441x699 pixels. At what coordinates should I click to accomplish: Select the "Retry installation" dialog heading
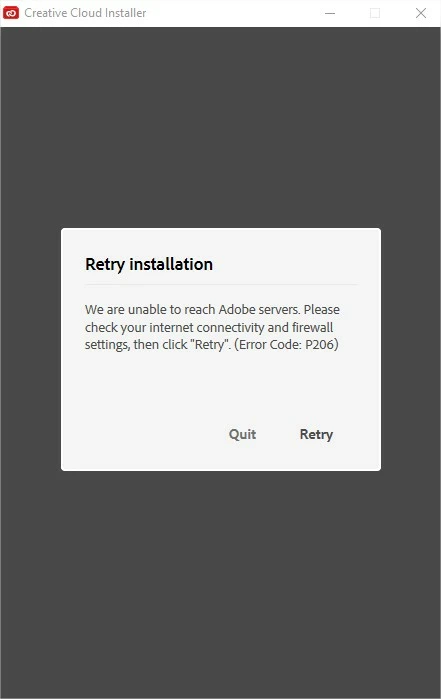(x=149, y=264)
